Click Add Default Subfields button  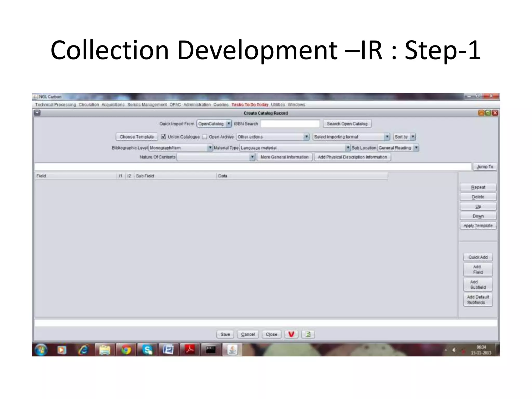478,300
